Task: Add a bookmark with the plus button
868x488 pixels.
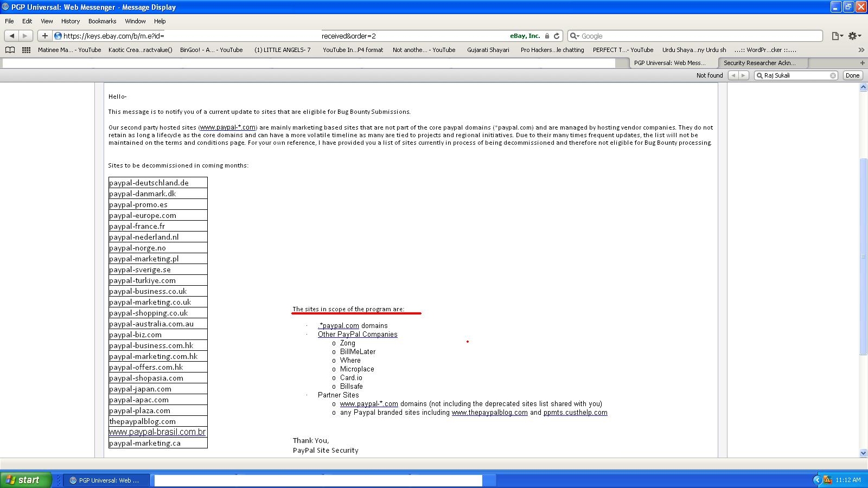Action: [44, 36]
